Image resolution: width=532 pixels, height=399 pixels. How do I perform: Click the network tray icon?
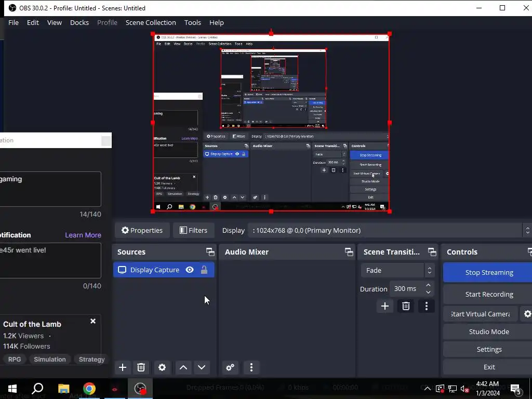click(x=453, y=389)
